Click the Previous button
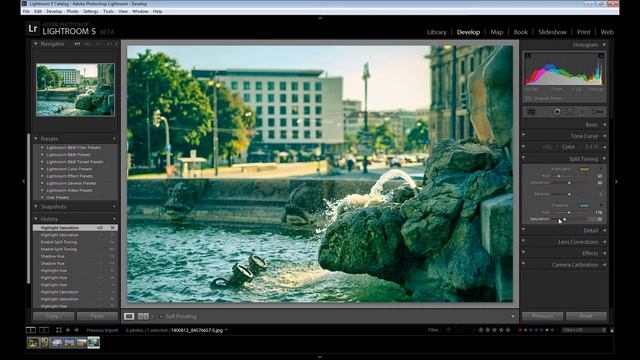Screen dimensions: 640x360 (542, 316)
